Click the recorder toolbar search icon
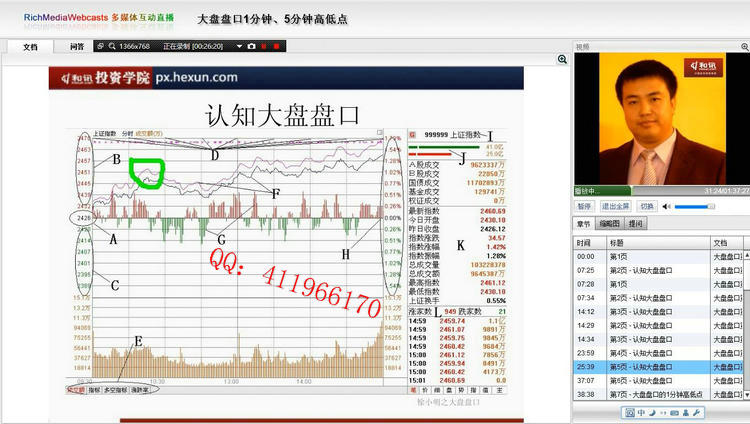The width and height of the screenshot is (750, 424). (112, 46)
